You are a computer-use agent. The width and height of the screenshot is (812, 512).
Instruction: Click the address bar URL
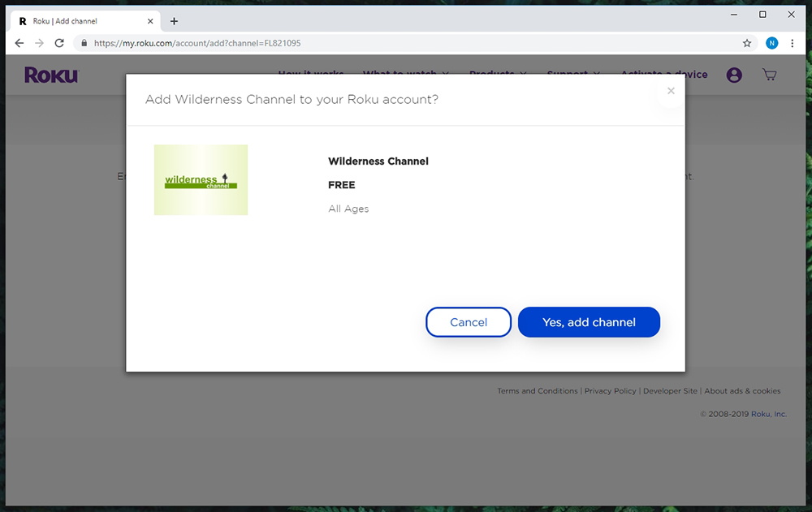click(197, 43)
